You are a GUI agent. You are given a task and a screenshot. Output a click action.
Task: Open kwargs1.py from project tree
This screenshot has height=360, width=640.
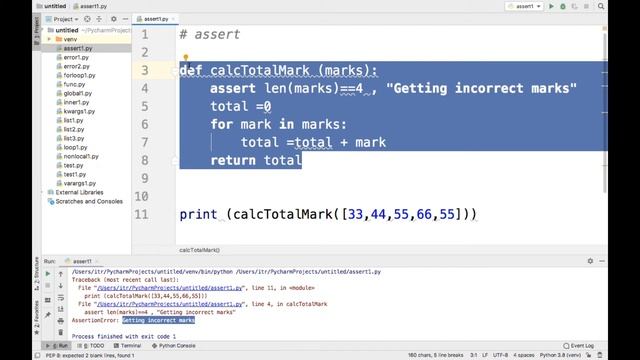(x=79, y=111)
